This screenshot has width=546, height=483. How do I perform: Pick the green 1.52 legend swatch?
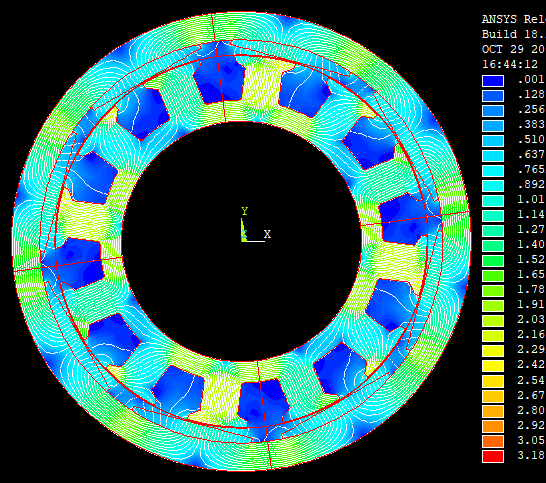[x=493, y=261]
